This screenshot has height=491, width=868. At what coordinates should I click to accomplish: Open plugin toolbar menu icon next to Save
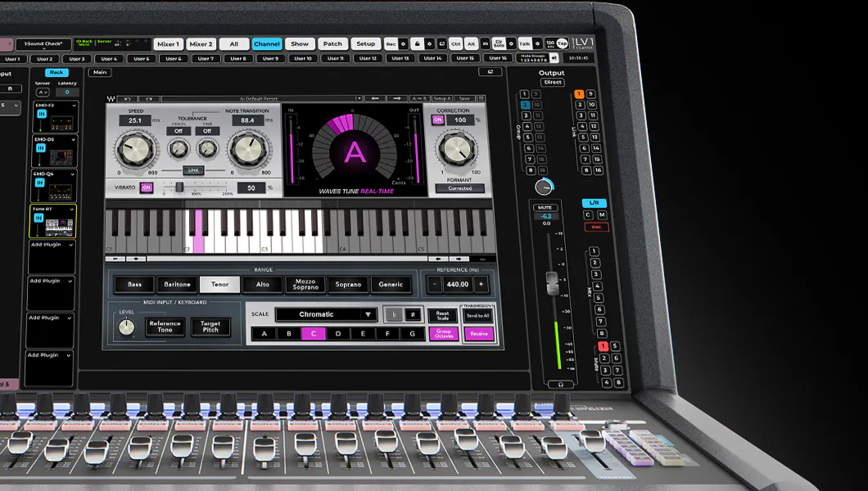tap(481, 98)
